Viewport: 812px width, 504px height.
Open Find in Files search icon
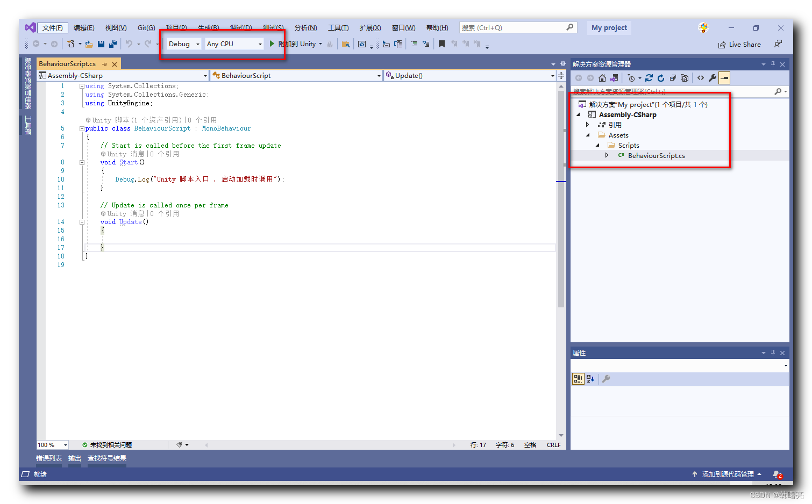point(346,44)
